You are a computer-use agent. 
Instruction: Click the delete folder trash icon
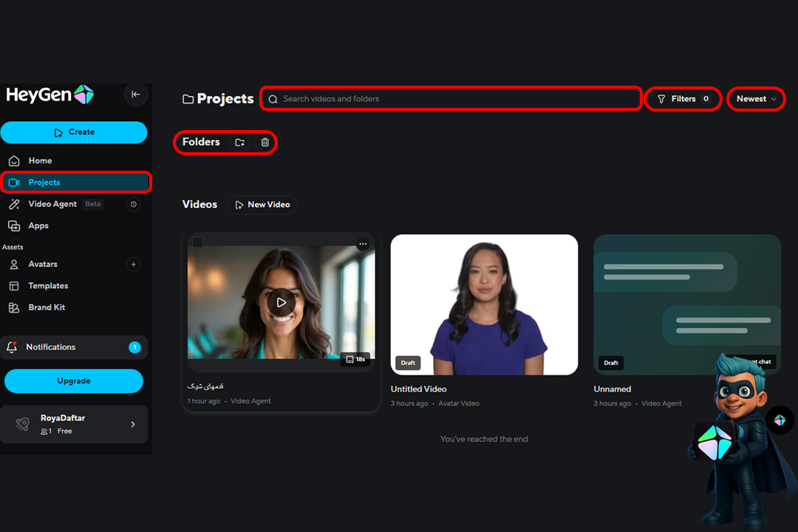(x=265, y=143)
